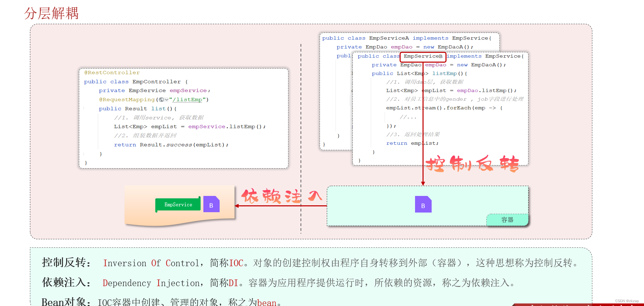
Task: Click the red word "bean" in the last line
Action: point(267,303)
